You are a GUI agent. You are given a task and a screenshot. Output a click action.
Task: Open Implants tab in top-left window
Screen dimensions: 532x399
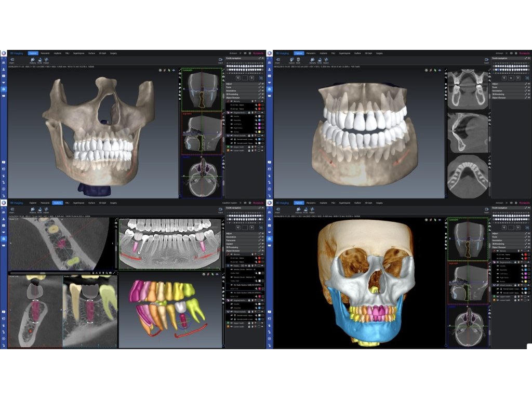pos(58,54)
